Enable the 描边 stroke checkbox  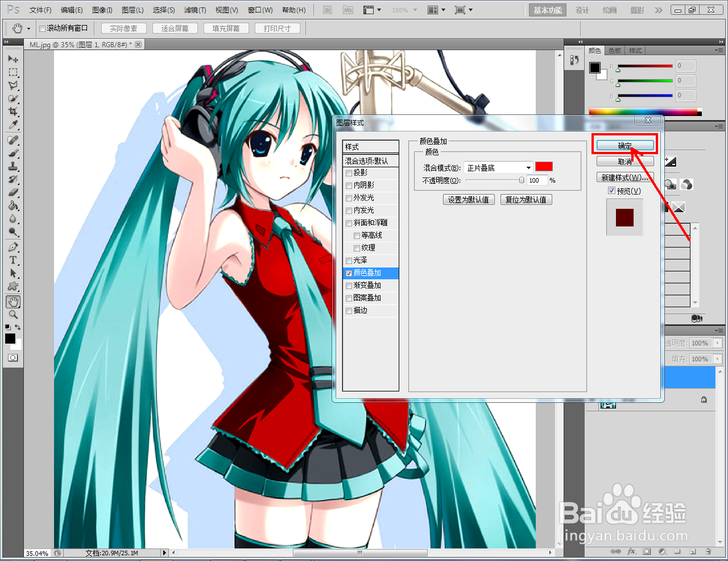click(x=349, y=311)
